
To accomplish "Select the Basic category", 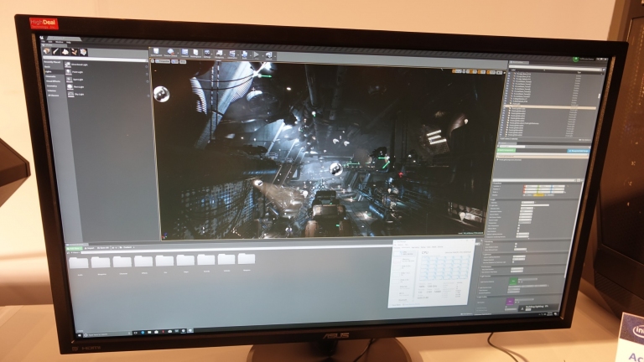I will [49, 67].
